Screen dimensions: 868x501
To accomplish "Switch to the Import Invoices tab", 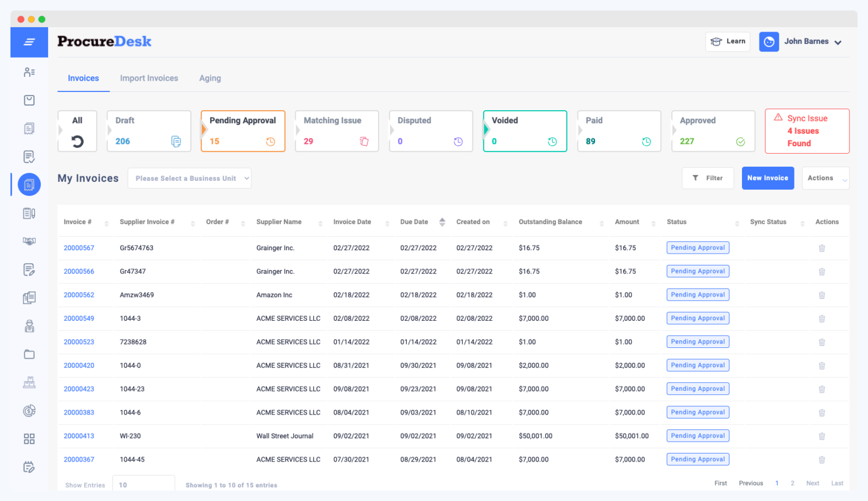I will (x=149, y=78).
